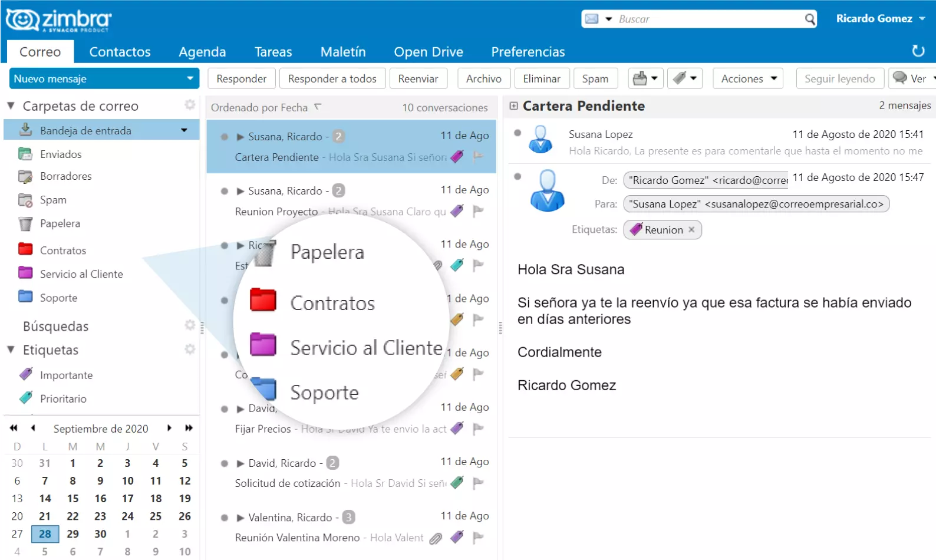Click the move-to-folder toolbar icon

click(645, 78)
